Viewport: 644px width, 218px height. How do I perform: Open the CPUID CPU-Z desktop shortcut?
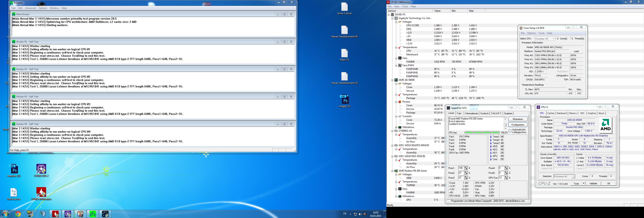[x=41, y=169]
